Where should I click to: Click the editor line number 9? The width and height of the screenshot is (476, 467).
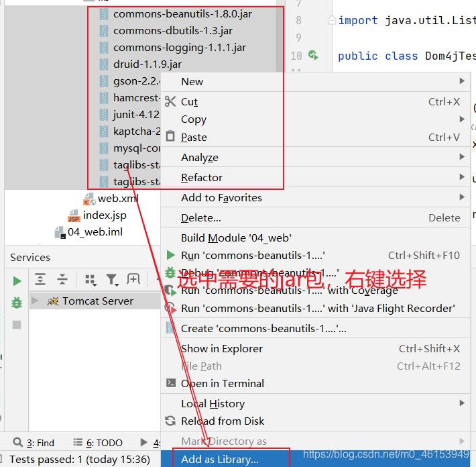click(298, 38)
